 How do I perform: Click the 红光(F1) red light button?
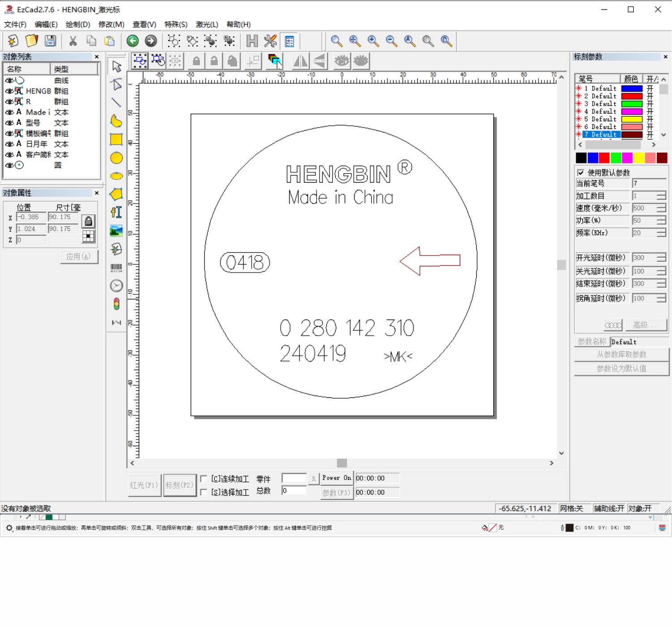coord(144,486)
